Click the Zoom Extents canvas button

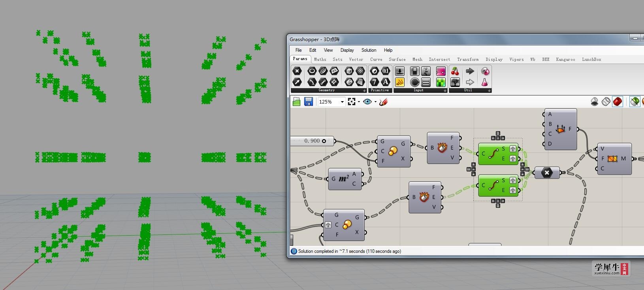click(352, 102)
